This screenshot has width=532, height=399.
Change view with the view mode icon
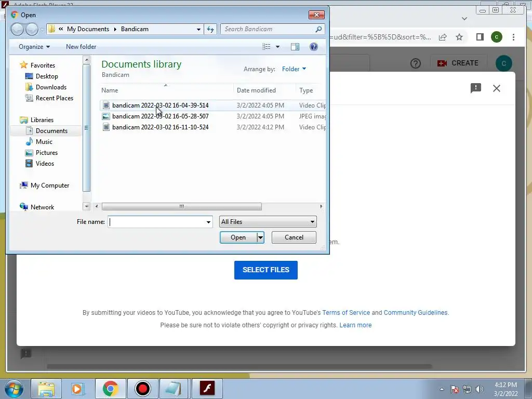(267, 47)
